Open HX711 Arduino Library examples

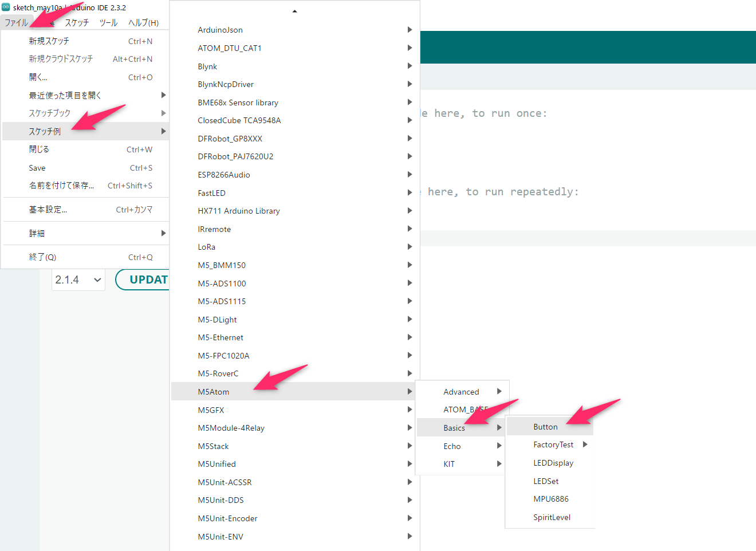[x=294, y=211]
